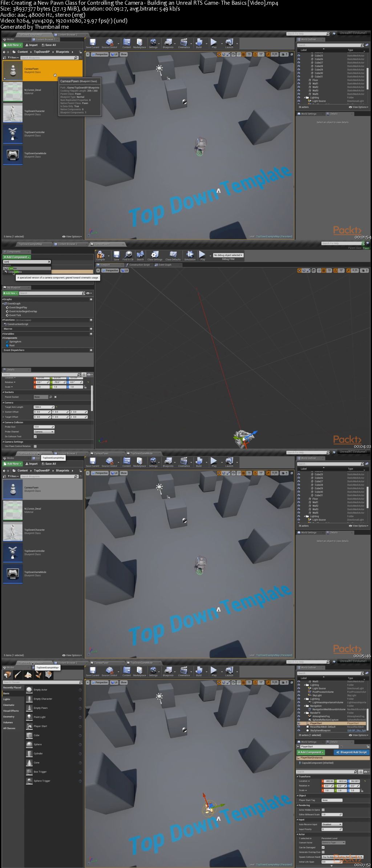Toggle Generate Overlap Events checkbox
The height and width of the screenshot is (868, 372).
click(x=323, y=852)
